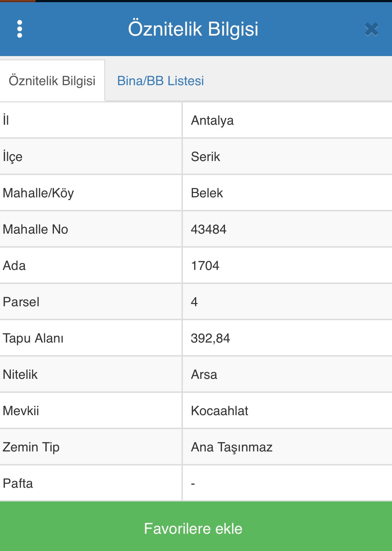Switch to Bina/BB Listesi tab

pyautogui.click(x=160, y=81)
